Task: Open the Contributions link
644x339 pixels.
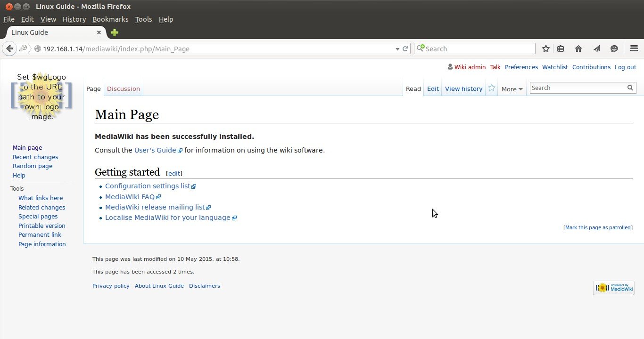Action: click(x=591, y=67)
